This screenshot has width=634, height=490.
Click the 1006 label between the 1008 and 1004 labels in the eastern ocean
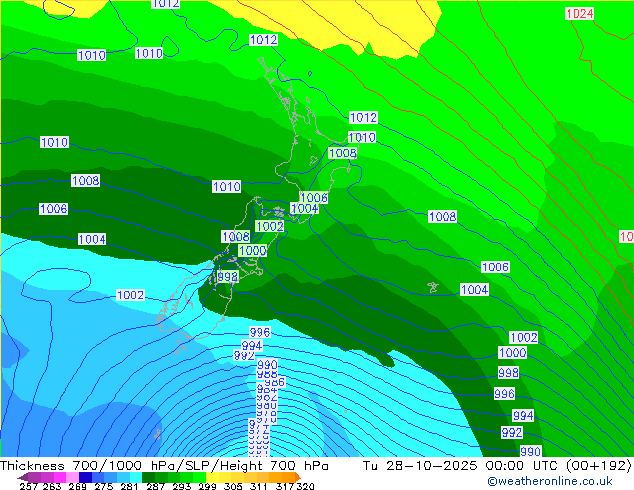(x=495, y=267)
